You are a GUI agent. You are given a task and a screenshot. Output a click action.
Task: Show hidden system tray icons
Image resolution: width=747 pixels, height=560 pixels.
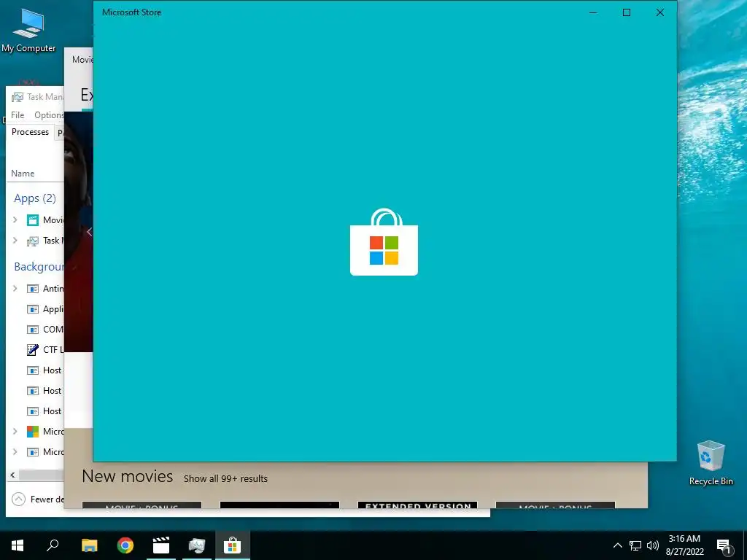pyautogui.click(x=617, y=545)
